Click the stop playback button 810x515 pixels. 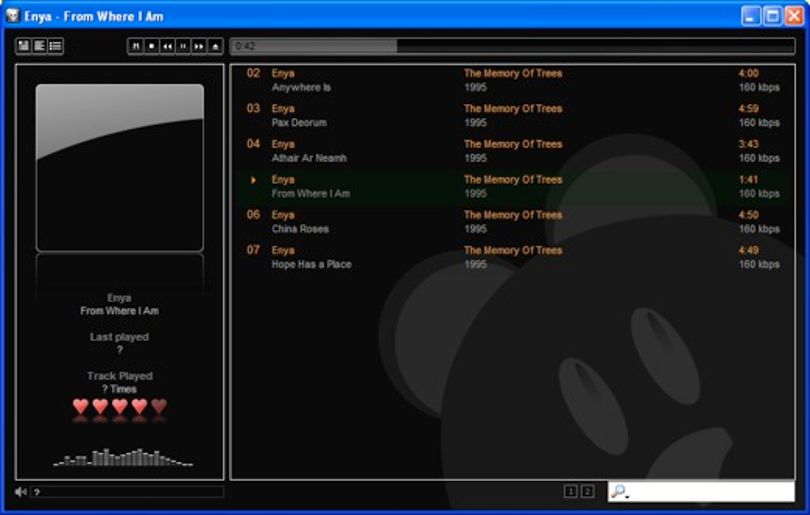pos(151,46)
